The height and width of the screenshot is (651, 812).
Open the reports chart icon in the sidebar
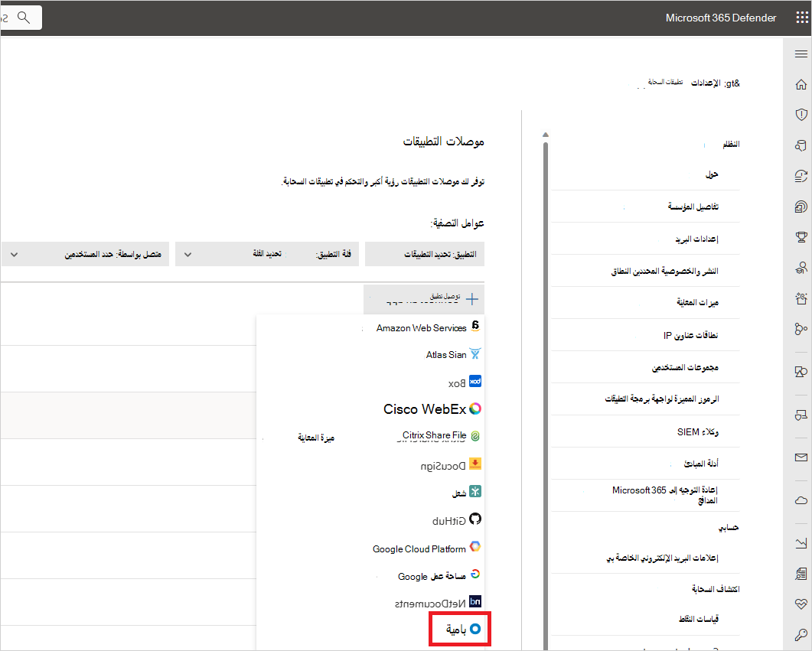pos(801,542)
